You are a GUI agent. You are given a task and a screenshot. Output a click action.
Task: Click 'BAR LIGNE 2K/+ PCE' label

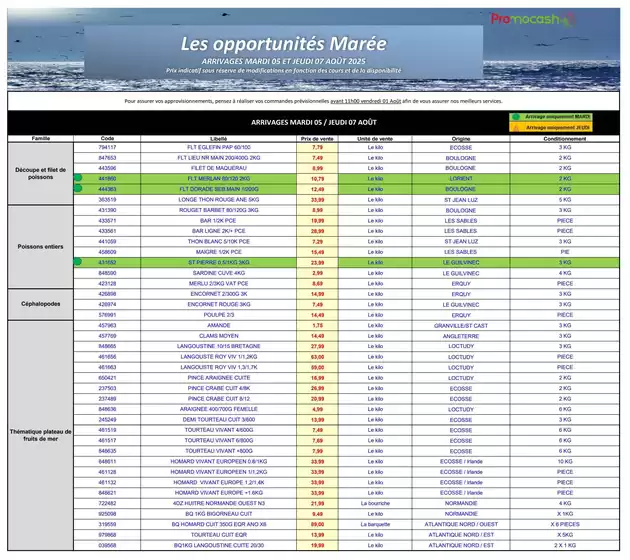point(219,231)
